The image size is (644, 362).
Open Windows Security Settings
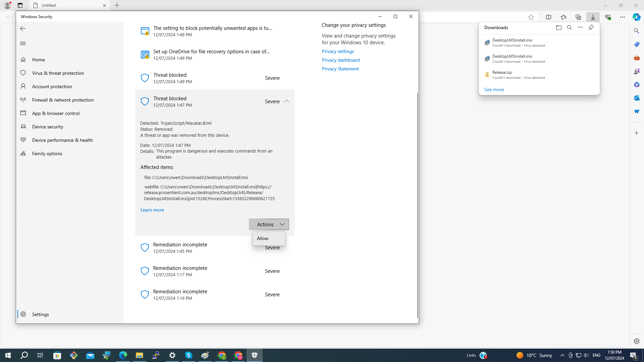point(70,314)
